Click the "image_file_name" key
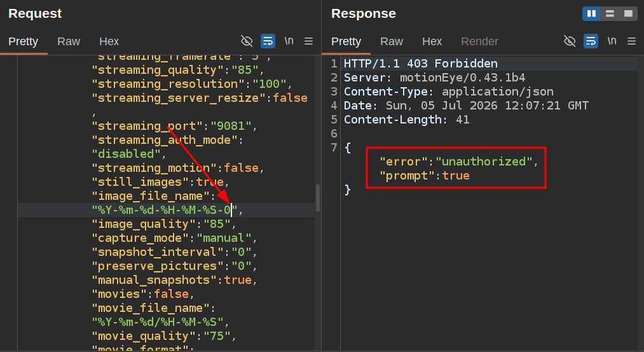This screenshot has height=352, width=644. tap(151, 196)
